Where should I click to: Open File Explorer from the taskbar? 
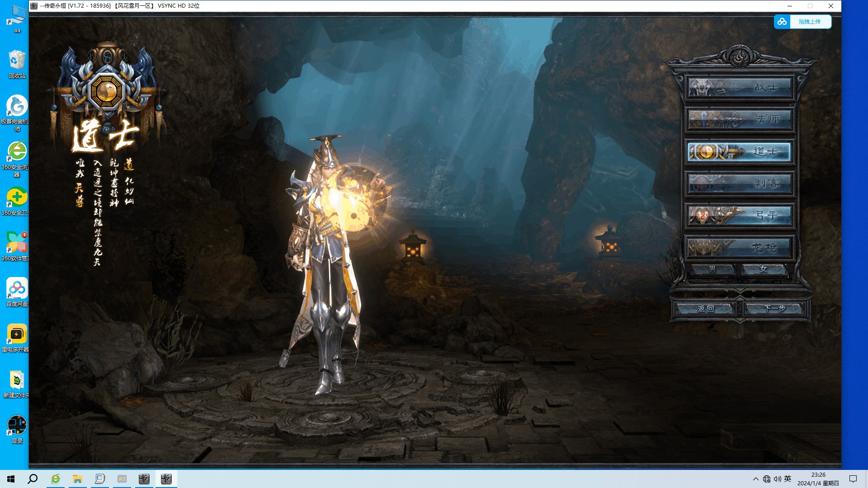78,479
